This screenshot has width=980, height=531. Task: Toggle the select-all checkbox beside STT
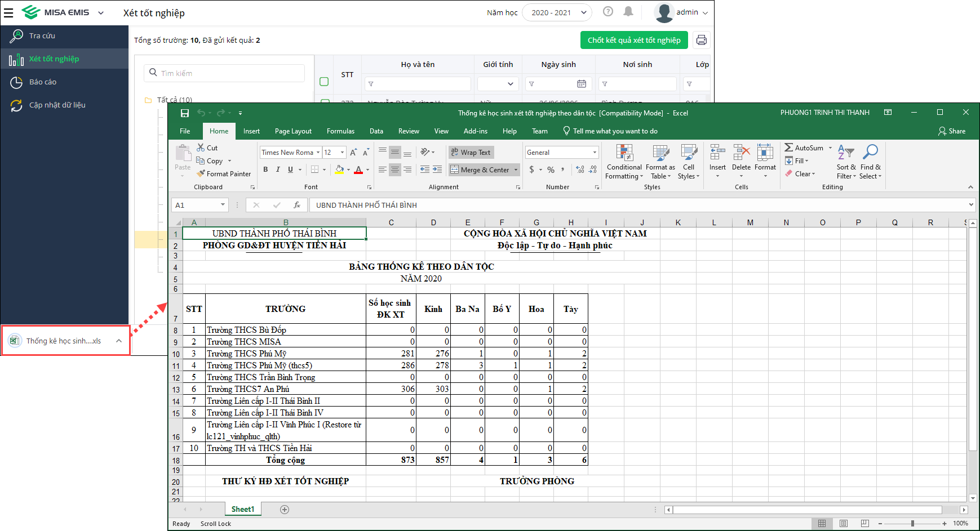[324, 82]
